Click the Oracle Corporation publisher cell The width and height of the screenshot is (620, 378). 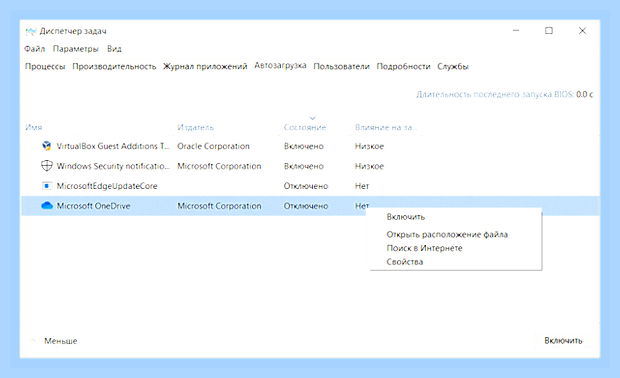click(213, 146)
